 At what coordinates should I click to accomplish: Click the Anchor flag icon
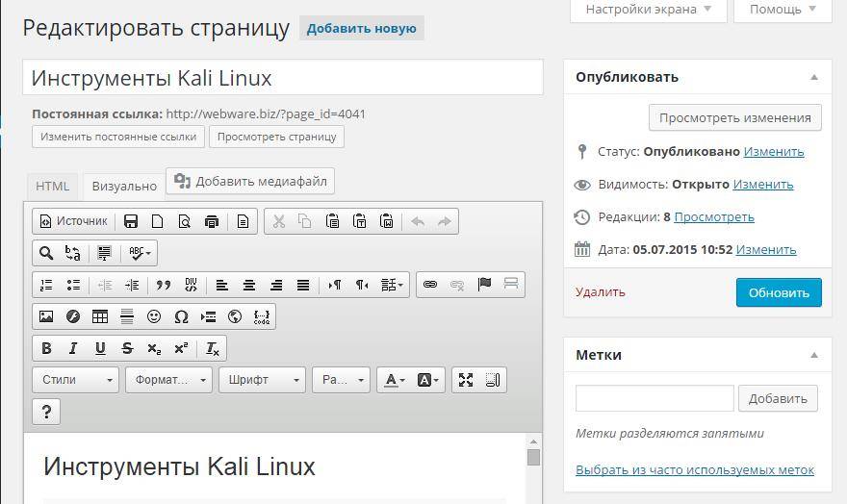tap(484, 285)
